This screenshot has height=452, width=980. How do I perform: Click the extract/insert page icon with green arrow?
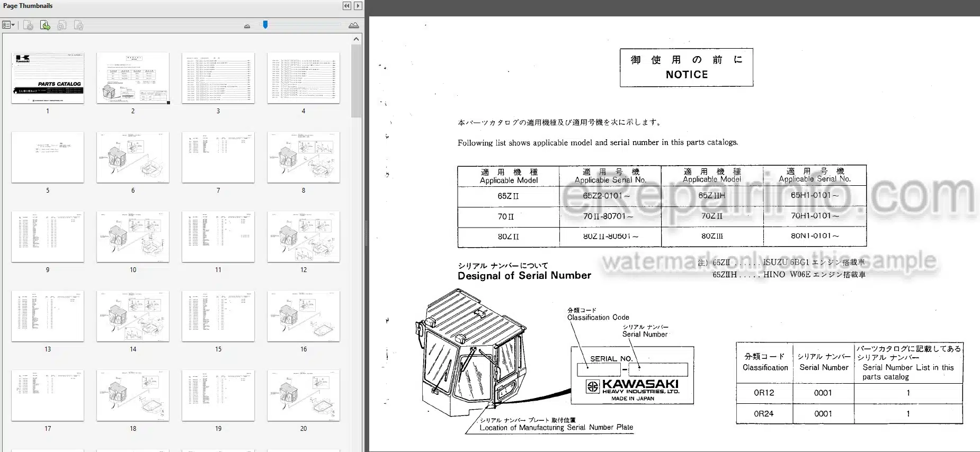[45, 25]
